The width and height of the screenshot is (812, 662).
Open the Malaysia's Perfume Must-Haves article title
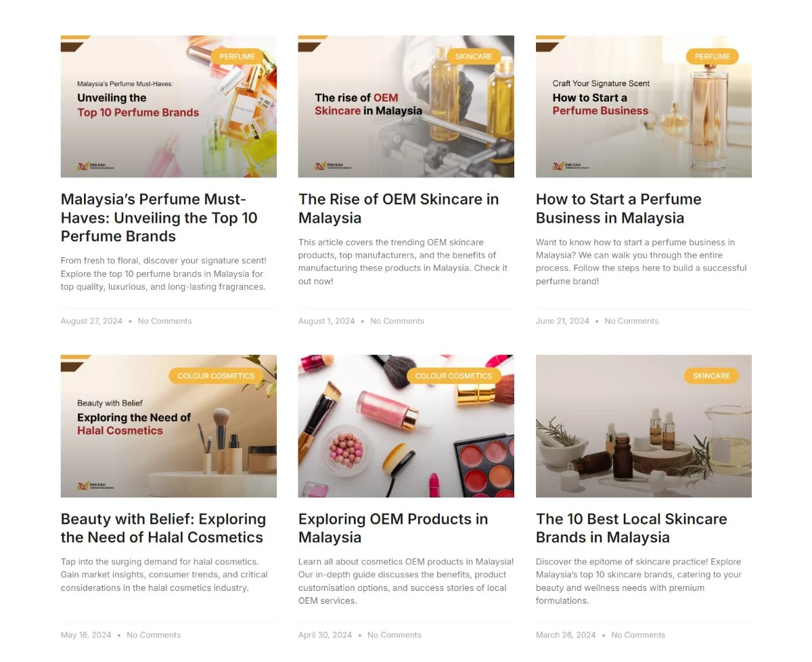coord(159,218)
